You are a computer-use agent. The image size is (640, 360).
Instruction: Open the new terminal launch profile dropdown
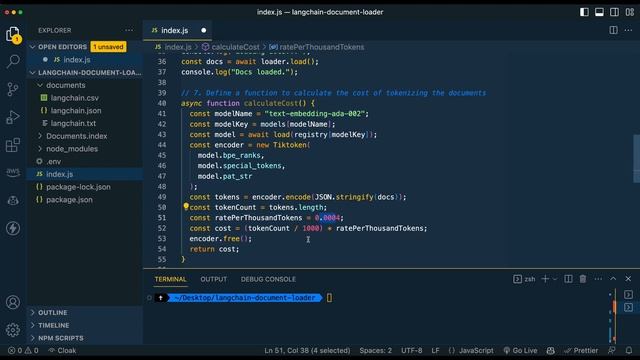(x=555, y=279)
